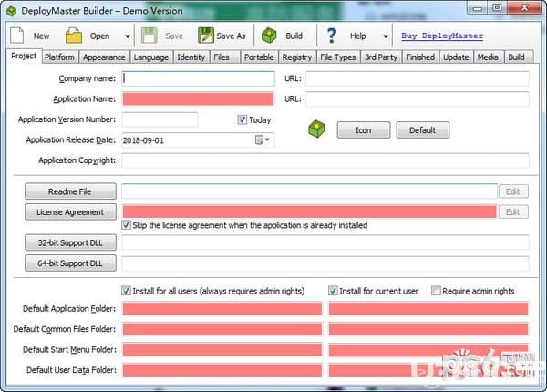The width and height of the screenshot is (547, 392).
Task: Click the green application icon preview
Action: (x=316, y=129)
